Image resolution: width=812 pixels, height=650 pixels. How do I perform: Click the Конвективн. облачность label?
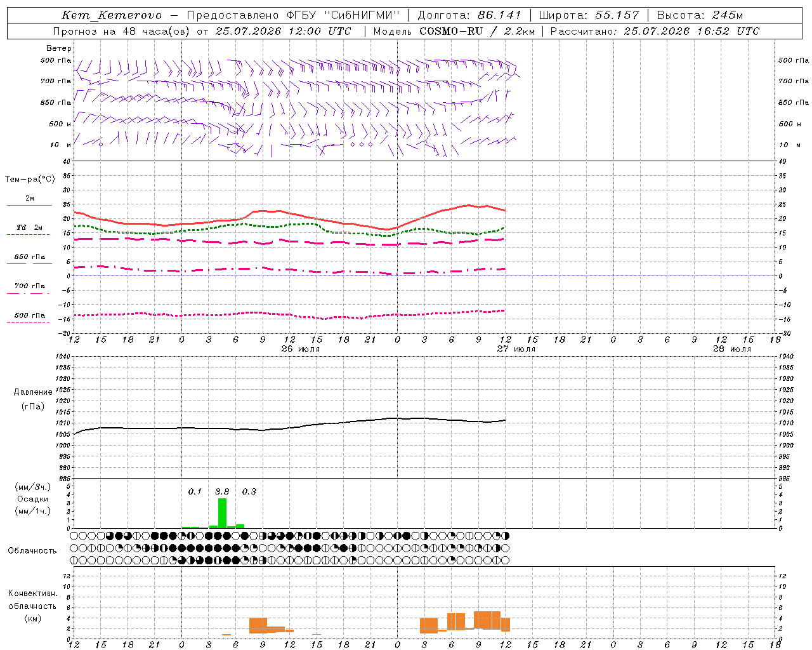[32, 606]
